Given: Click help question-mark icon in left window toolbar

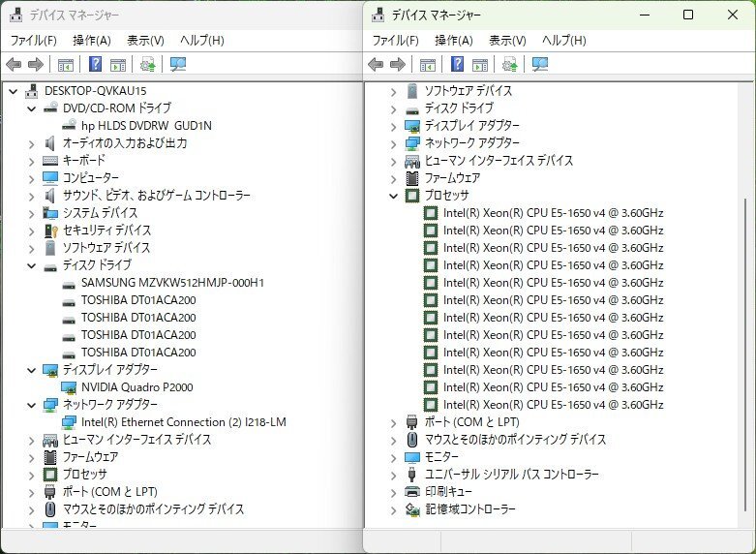Looking at the screenshot, I should [x=96, y=64].
